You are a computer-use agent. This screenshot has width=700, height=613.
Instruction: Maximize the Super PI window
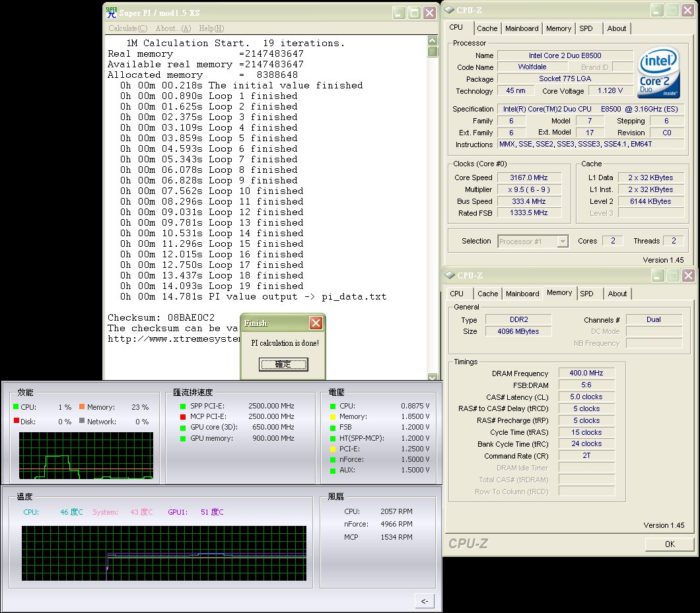414,13
